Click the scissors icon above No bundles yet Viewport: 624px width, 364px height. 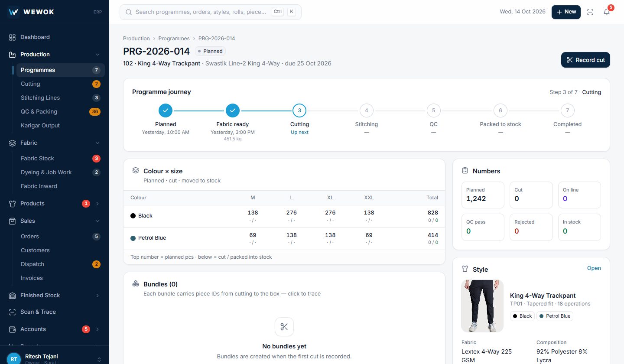click(284, 327)
